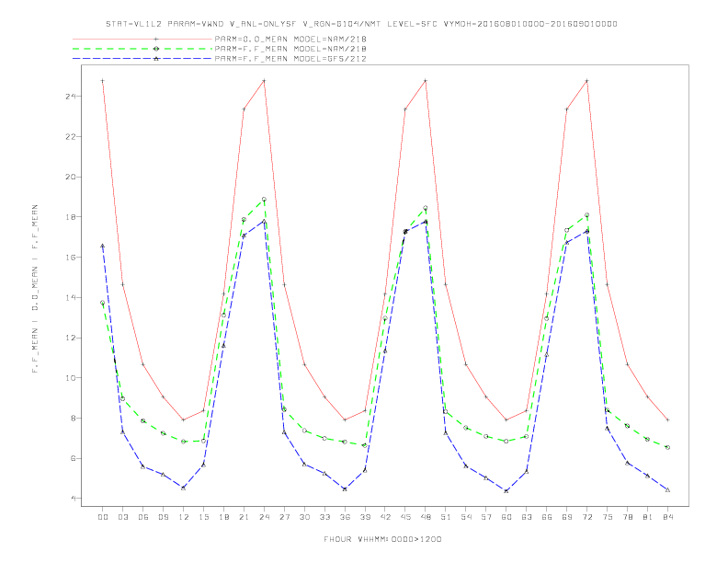Click y-axis tick label 4
728x563 pixels.
(x=73, y=499)
